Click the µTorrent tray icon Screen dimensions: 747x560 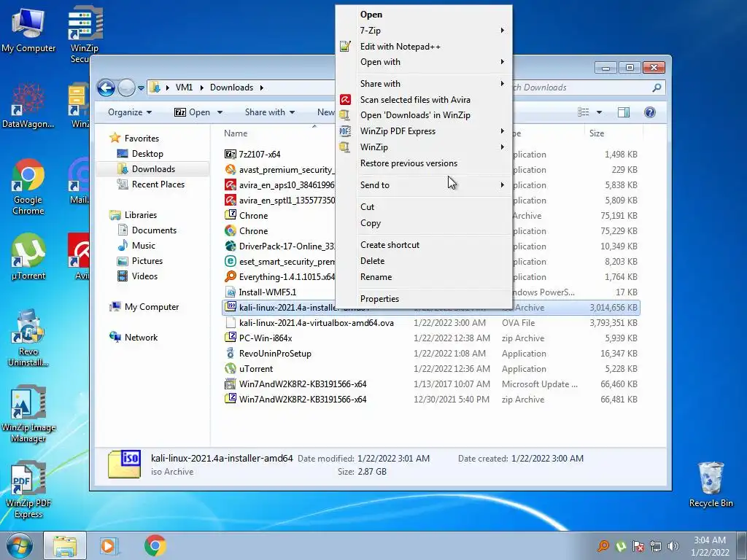point(621,545)
